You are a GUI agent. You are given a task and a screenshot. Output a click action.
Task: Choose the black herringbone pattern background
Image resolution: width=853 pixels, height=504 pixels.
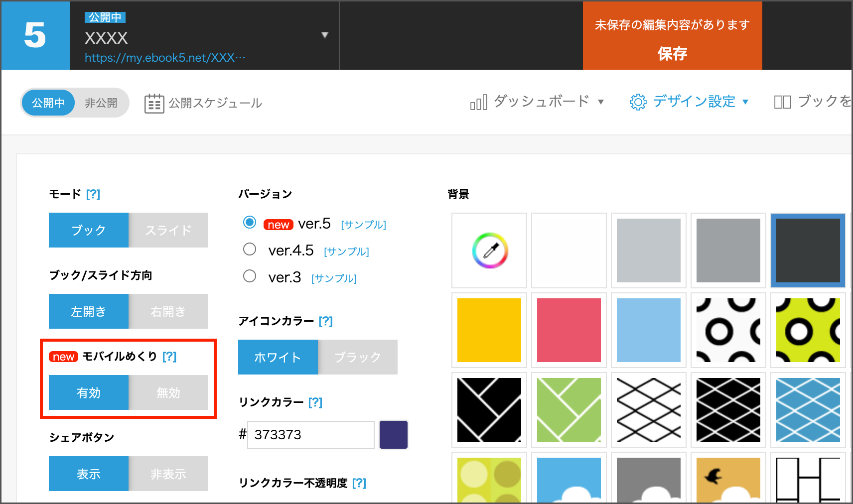(489, 410)
